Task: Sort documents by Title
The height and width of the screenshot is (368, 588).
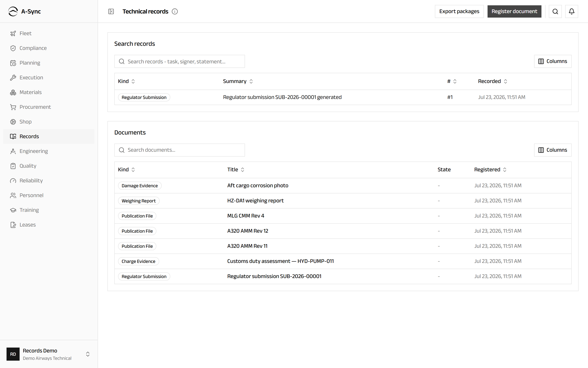Action: point(236,170)
